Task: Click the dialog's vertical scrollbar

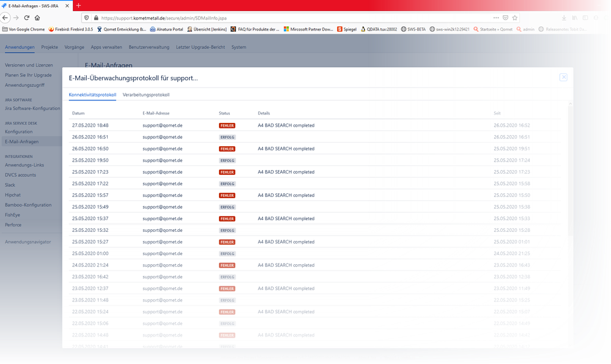Action: click(570, 171)
